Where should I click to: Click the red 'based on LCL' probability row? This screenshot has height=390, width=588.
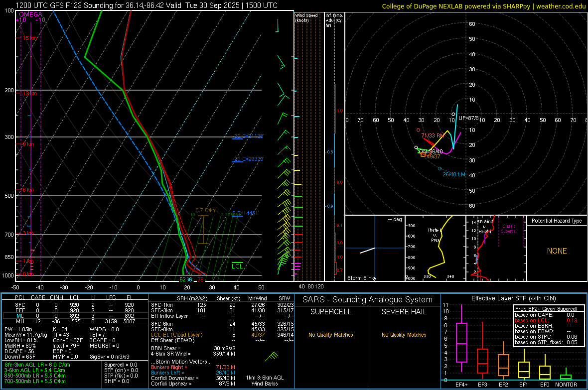tap(546, 320)
